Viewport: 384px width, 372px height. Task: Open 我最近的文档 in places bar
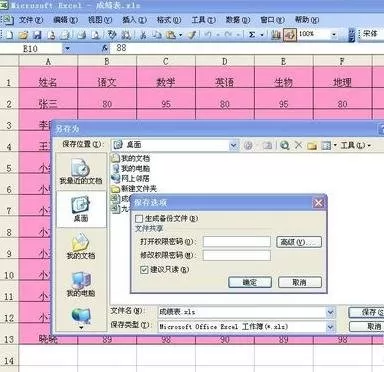81,172
